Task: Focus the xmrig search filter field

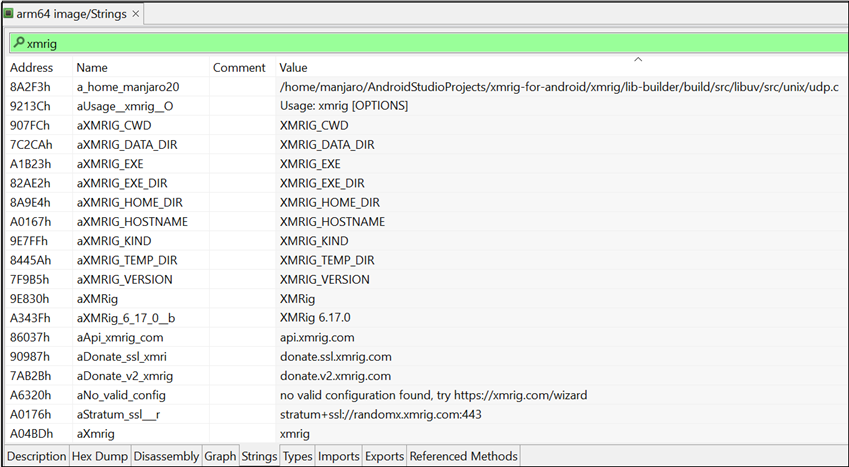Action: 429,43
